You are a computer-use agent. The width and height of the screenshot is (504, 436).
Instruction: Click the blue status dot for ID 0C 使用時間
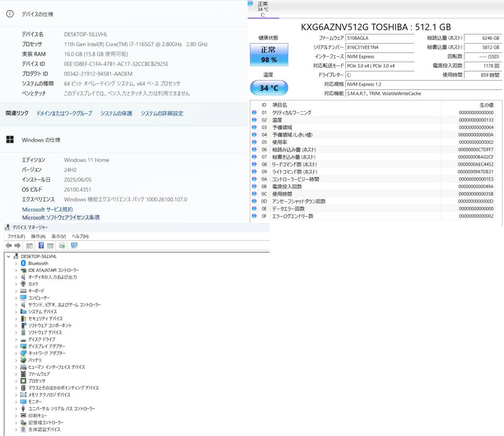pyautogui.click(x=254, y=194)
